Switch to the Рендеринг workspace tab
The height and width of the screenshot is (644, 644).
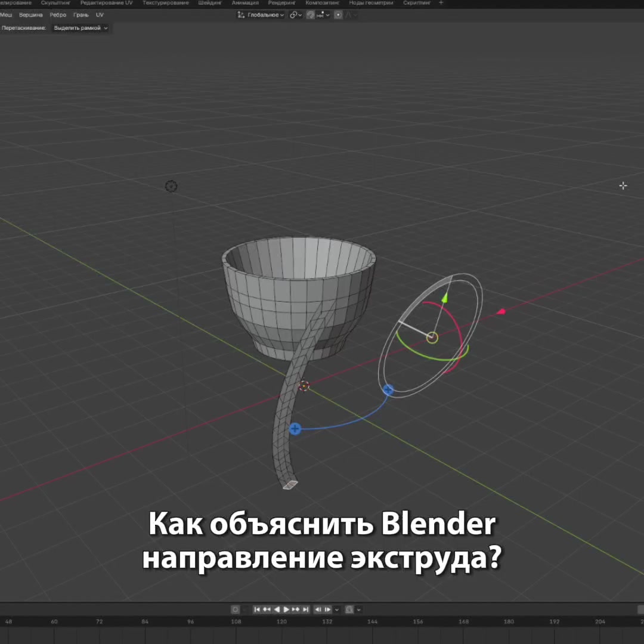pos(281,3)
